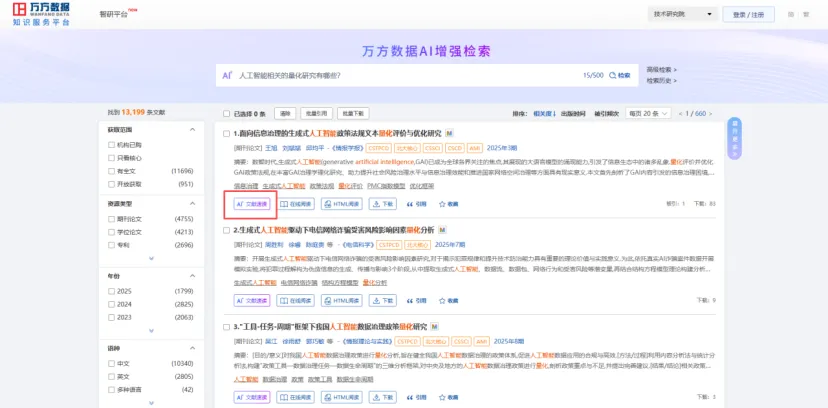
Task: Open 在线阅读 for the second article
Action: 296,300
